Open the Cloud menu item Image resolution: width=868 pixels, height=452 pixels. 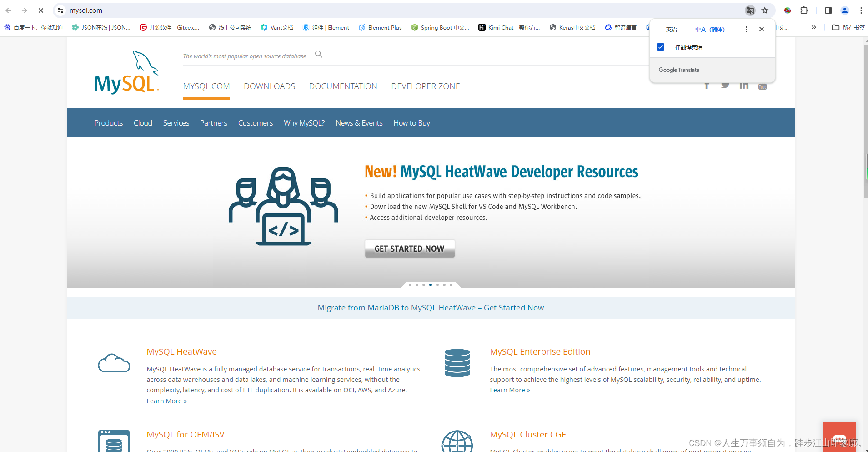pos(143,123)
